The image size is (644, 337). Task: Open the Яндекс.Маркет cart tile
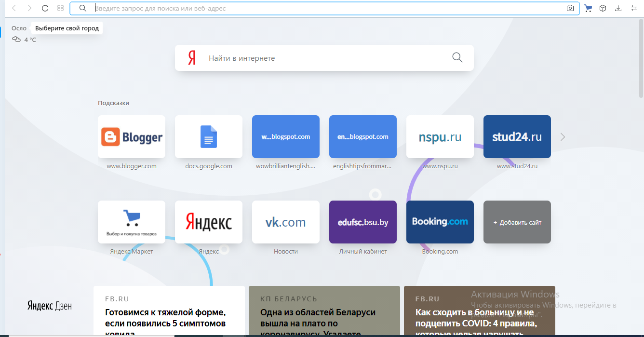click(132, 222)
